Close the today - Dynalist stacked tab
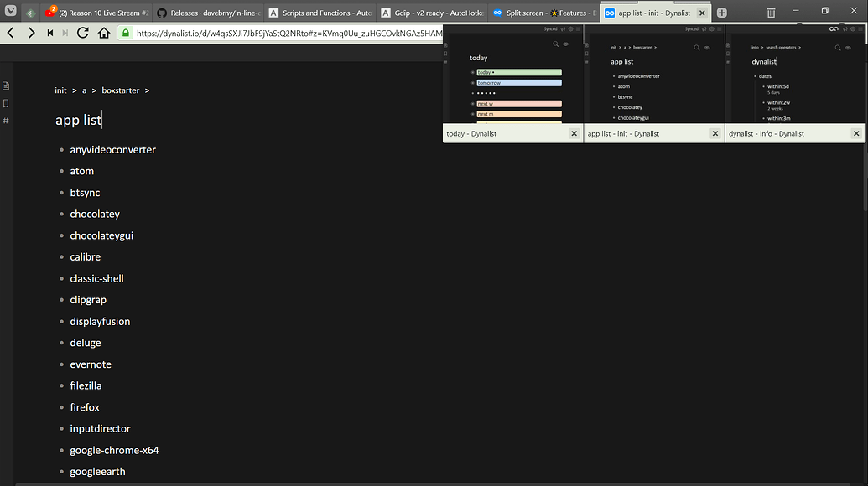868x486 pixels. pyautogui.click(x=574, y=133)
